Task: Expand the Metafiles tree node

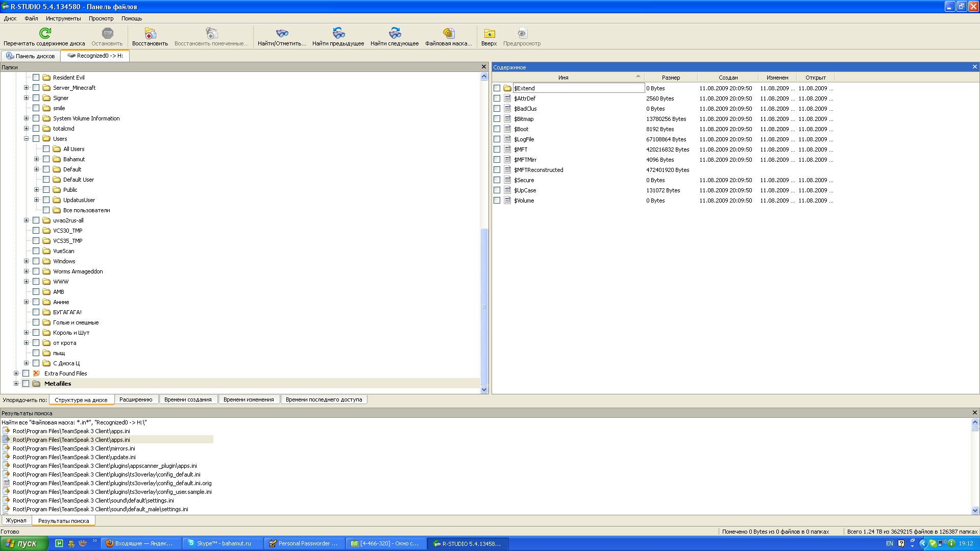Action: (x=16, y=384)
